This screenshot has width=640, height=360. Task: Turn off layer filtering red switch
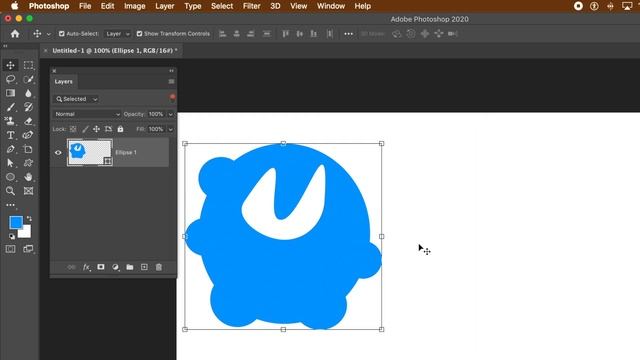click(172, 97)
